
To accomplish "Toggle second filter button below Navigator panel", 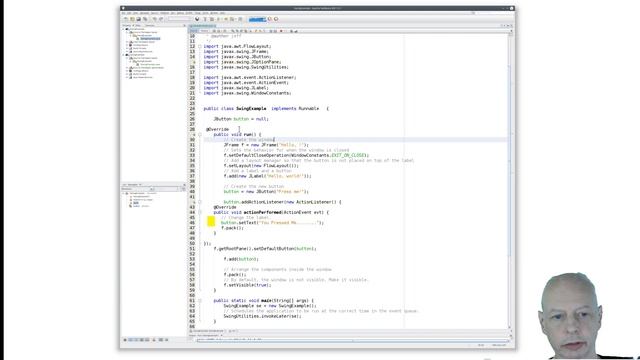I will [131, 340].
